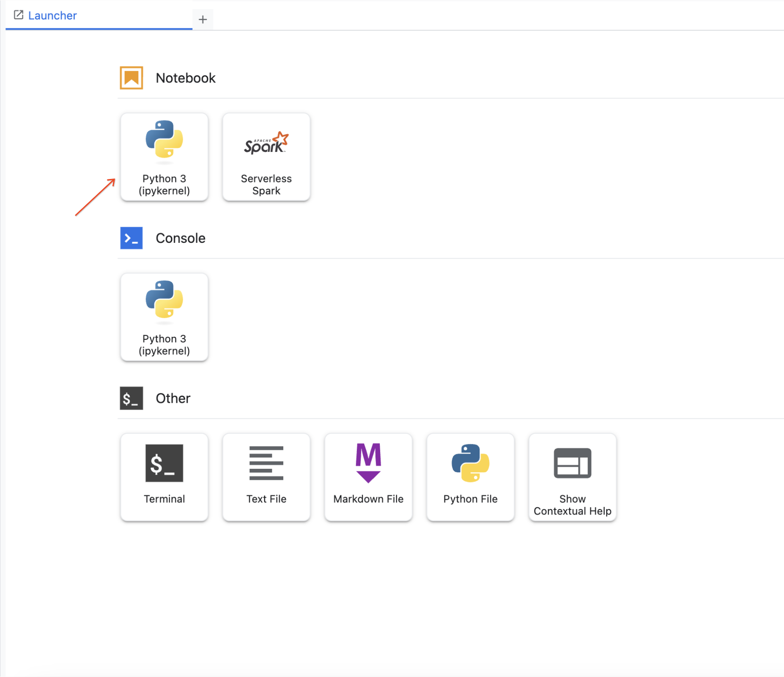Click the Other section heading text
The height and width of the screenshot is (677, 784).
coord(173,398)
